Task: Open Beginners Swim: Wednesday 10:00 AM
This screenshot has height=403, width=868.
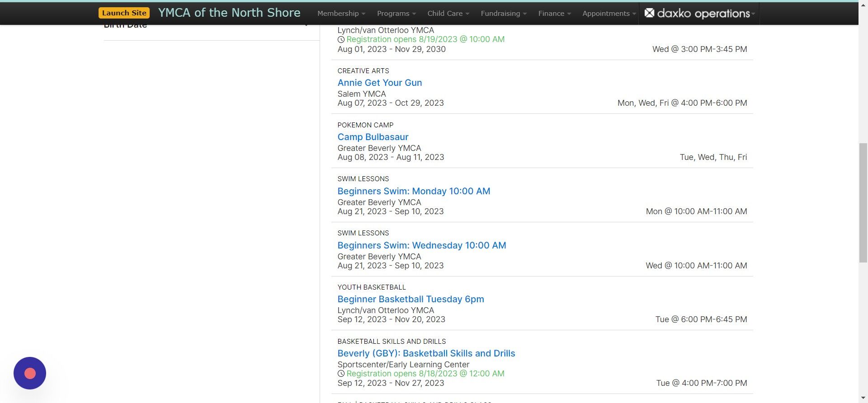Action: point(421,245)
